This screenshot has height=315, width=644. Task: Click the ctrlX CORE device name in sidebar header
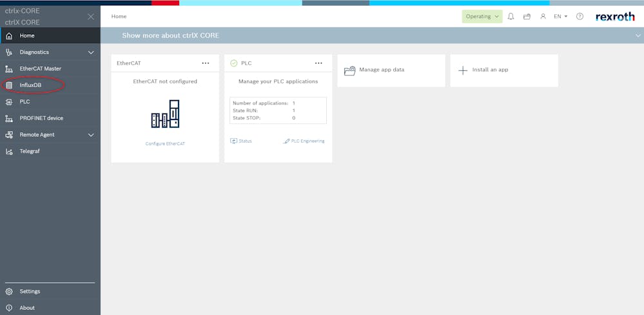tap(22, 22)
